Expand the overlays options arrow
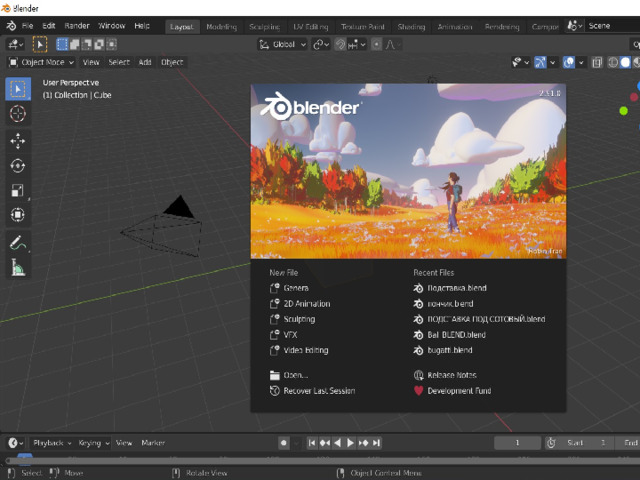This screenshot has height=480, width=640. [581, 62]
